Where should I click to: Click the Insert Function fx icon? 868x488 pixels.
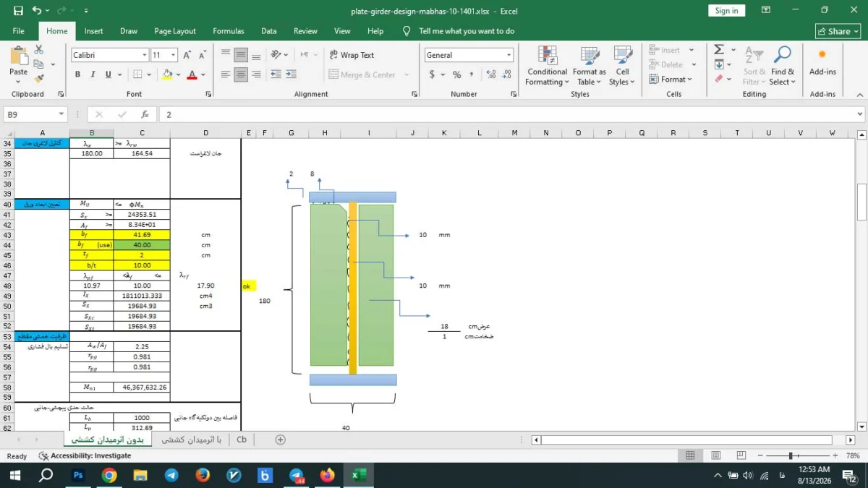click(x=145, y=114)
